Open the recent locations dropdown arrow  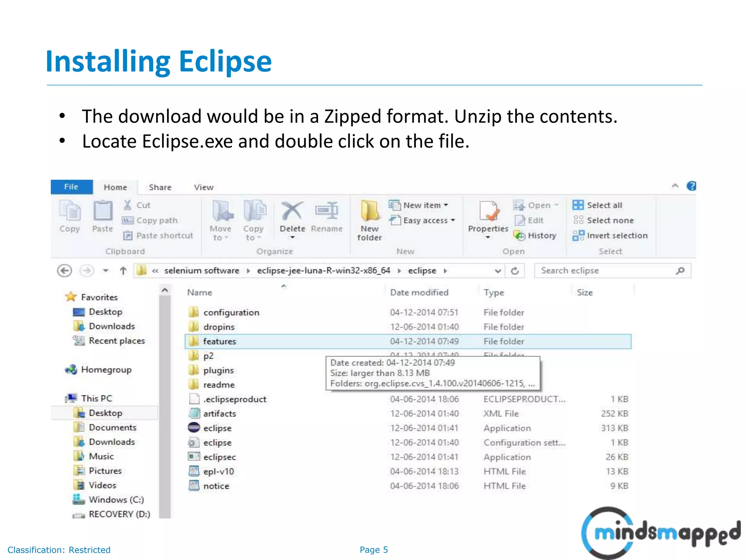point(106,271)
